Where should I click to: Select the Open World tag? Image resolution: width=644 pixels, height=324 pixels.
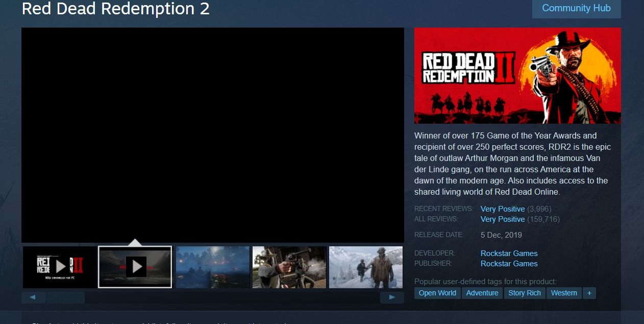click(437, 293)
